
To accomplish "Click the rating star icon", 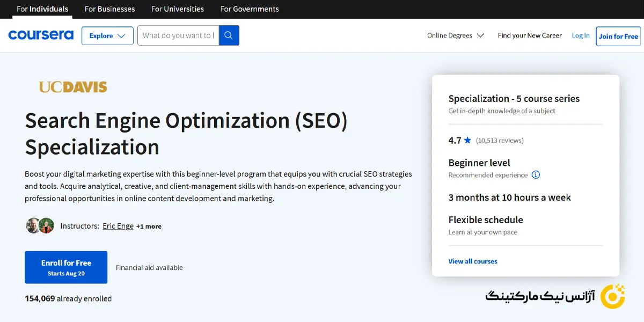I will (x=467, y=141).
